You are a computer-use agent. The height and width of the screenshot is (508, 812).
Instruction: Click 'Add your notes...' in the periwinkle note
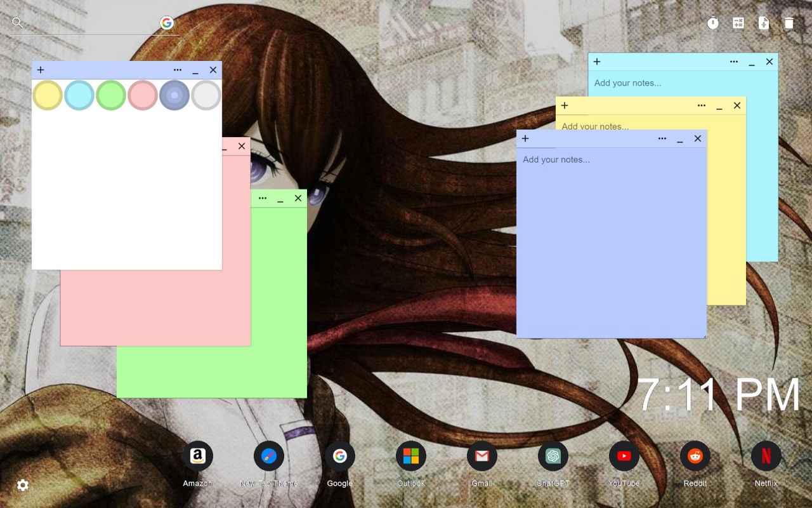point(556,159)
